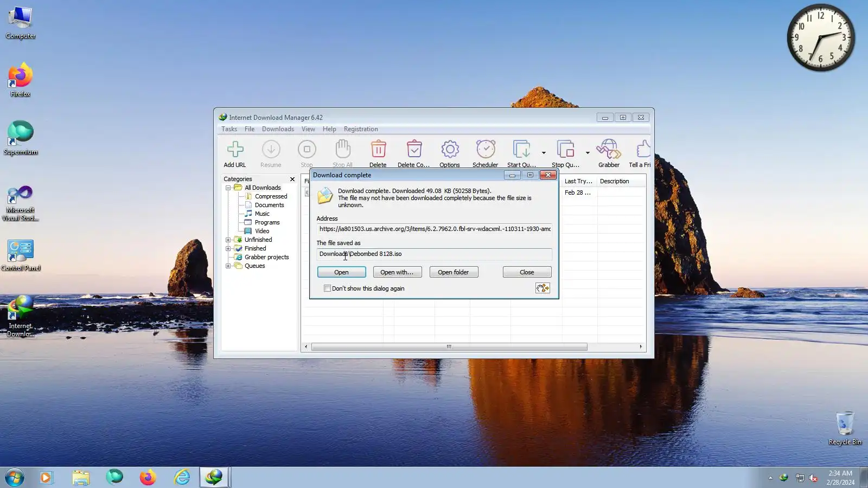
Task: Click the Open button
Action: 342,272
